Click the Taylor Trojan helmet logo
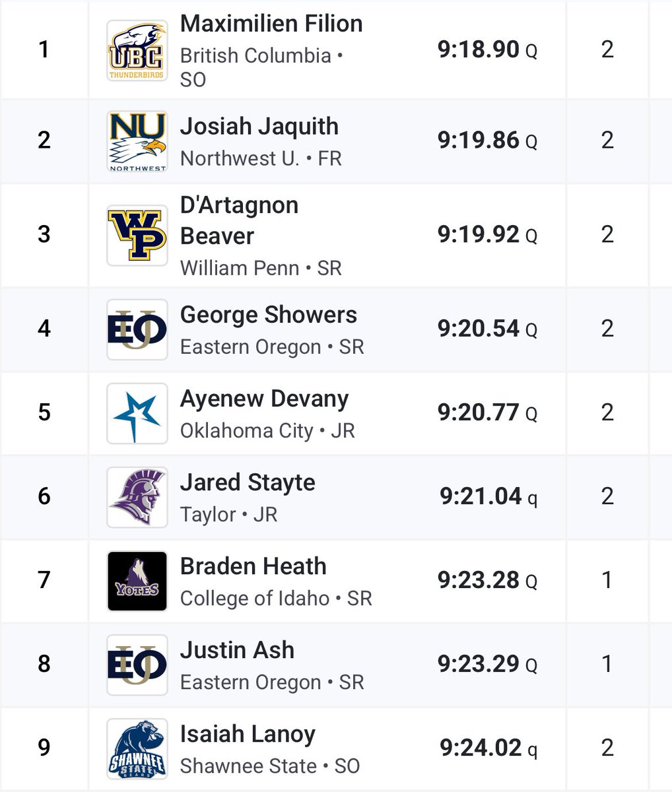This screenshot has width=672, height=792. (137, 498)
